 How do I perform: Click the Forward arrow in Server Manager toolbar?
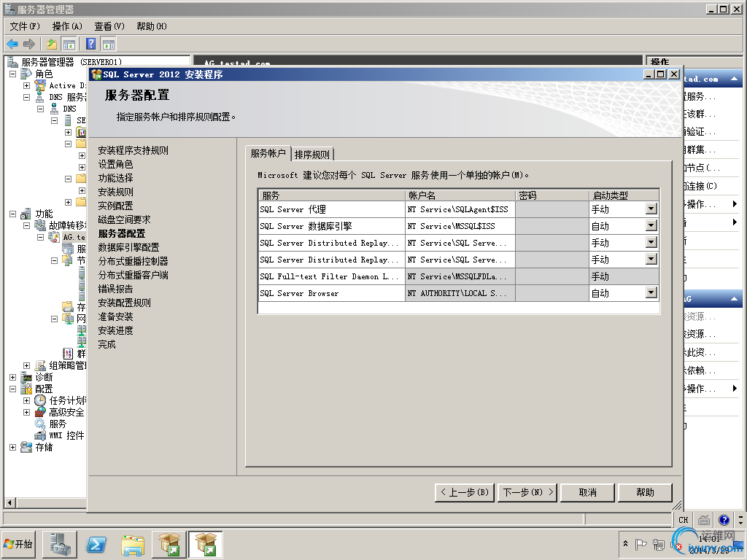point(29,44)
